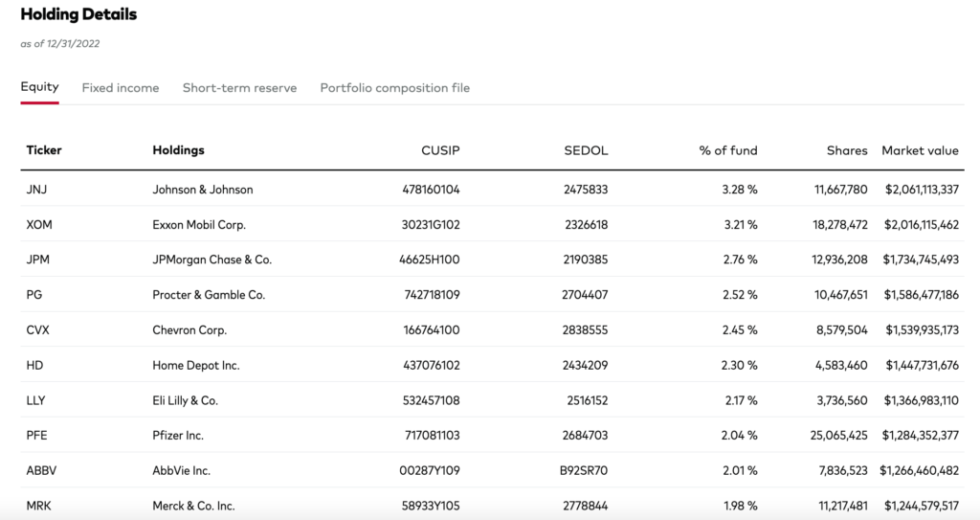Screen dimensions: 980x520
Task: Sort by the % of fund column
Action: [727, 150]
